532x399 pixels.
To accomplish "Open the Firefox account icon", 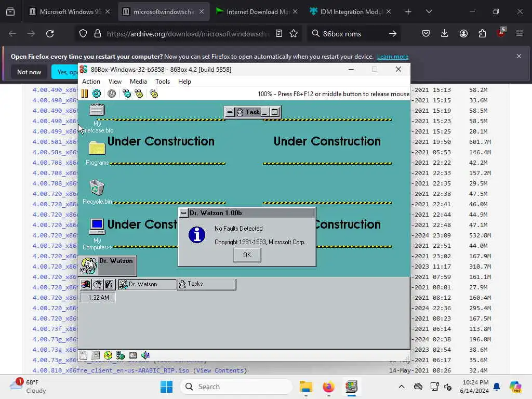I will 463,33.
